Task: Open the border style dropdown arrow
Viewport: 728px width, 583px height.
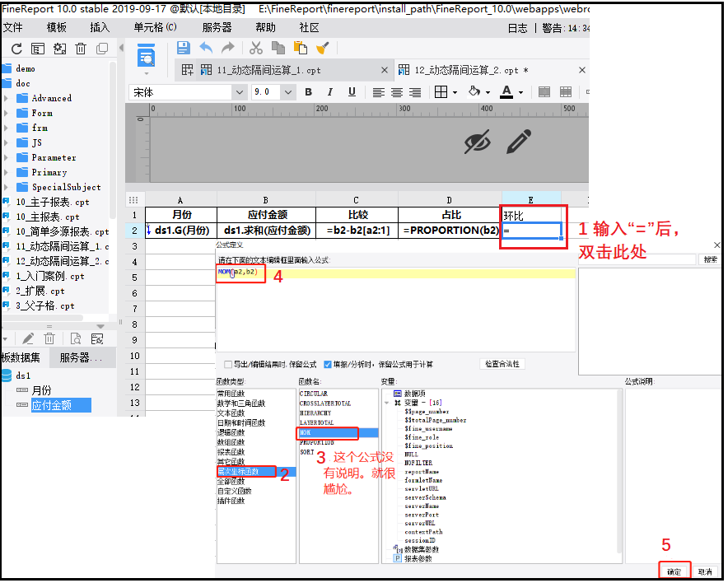Action: [455, 92]
